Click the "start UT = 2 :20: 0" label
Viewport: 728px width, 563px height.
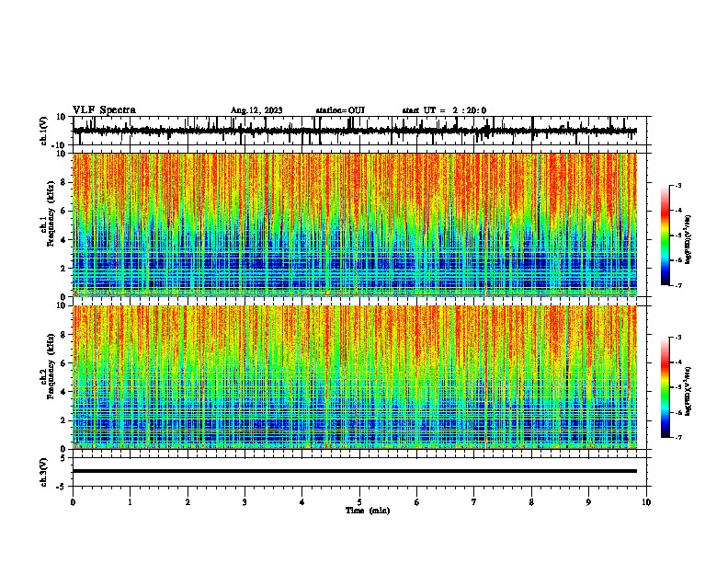[444, 110]
